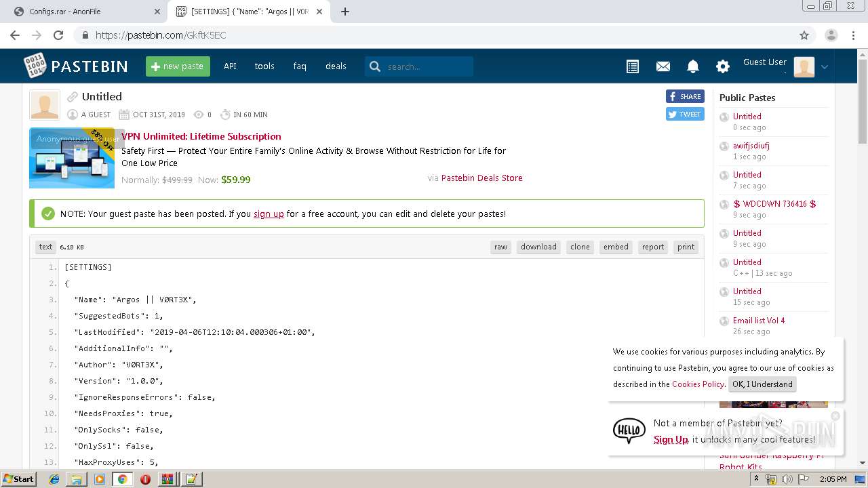This screenshot has height=488, width=868.
Task: Open the Untitled C++ paste
Action: click(x=747, y=262)
